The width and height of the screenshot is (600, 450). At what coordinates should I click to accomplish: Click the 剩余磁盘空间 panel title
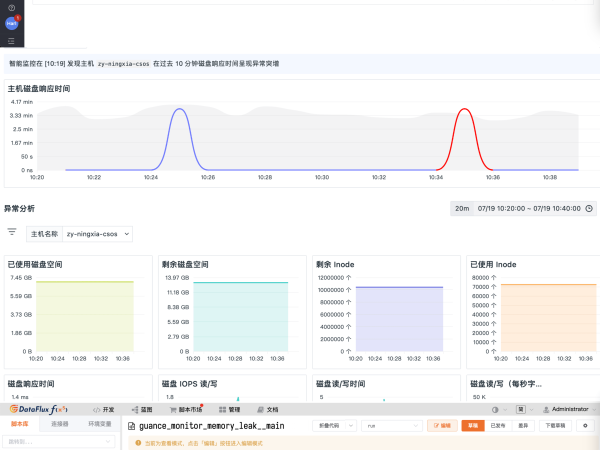point(185,264)
